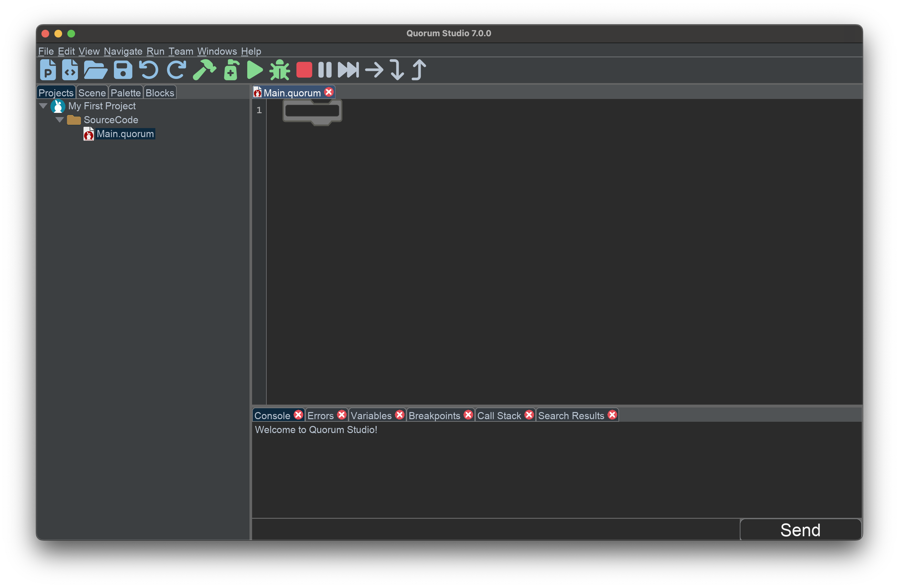This screenshot has height=588, width=899.
Task: Open the Run menu
Action: coord(155,51)
